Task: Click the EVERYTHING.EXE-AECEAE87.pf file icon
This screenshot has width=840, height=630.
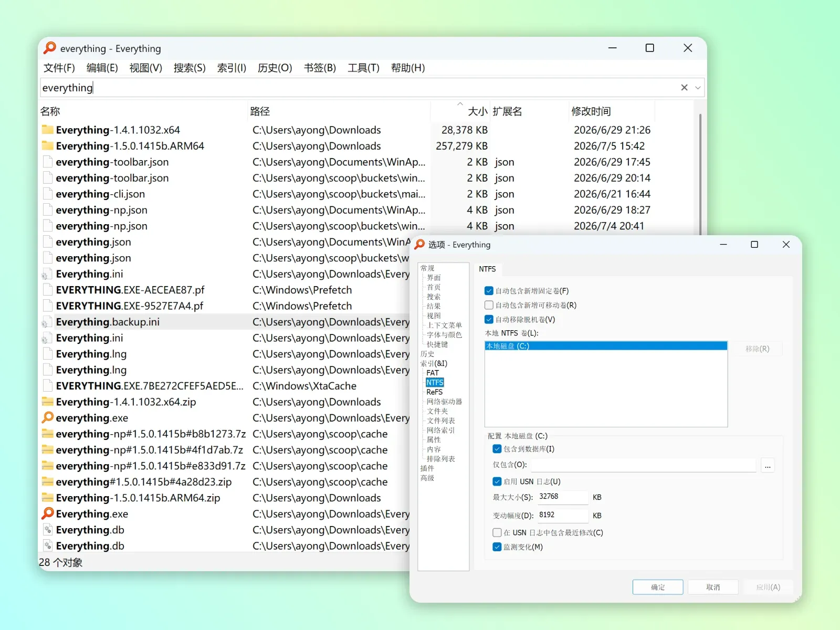Action: click(x=48, y=290)
